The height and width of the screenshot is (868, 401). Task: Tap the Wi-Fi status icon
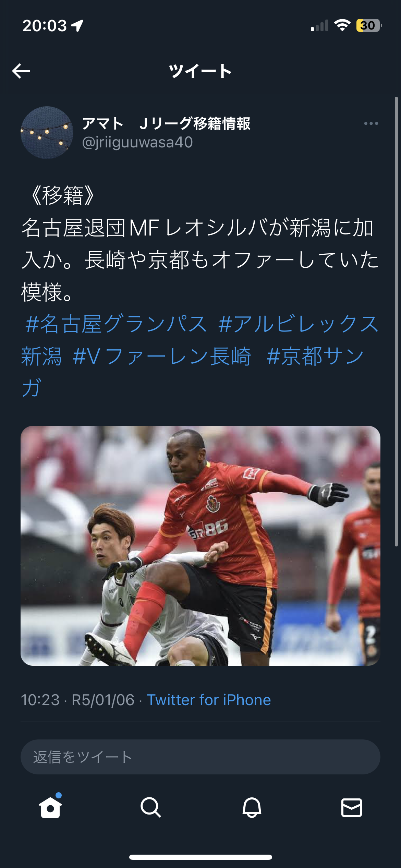click(342, 25)
